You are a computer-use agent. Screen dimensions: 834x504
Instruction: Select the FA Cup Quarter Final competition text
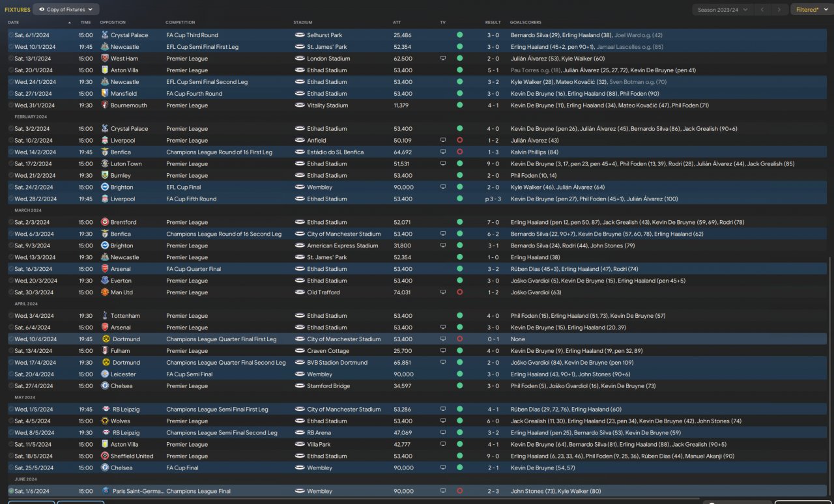[194, 269]
